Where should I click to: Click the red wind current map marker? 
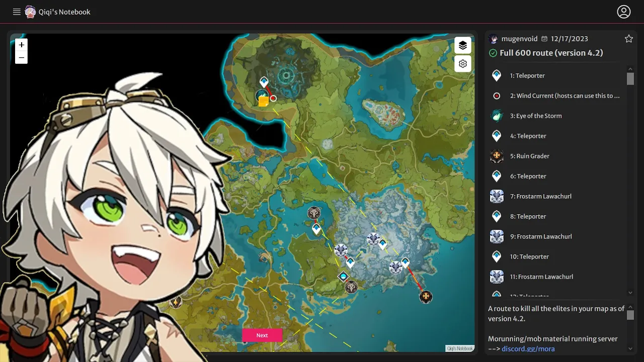273,98
